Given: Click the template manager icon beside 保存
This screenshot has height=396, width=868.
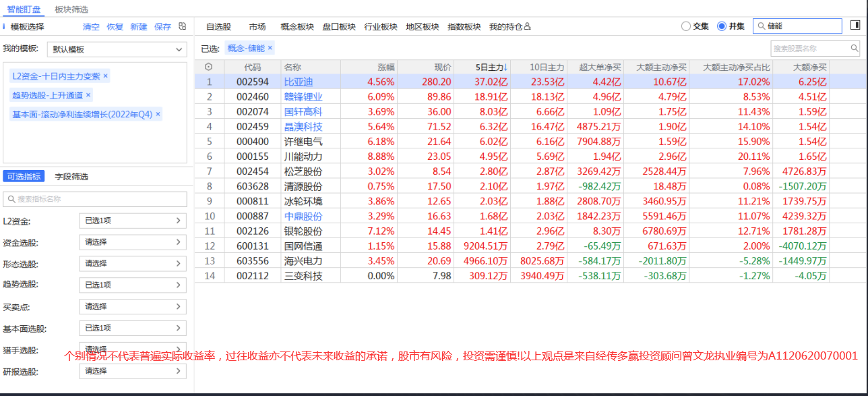Looking at the screenshot, I should click(182, 26).
